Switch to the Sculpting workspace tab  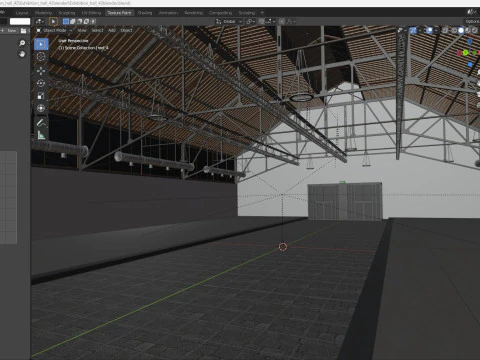[67, 13]
